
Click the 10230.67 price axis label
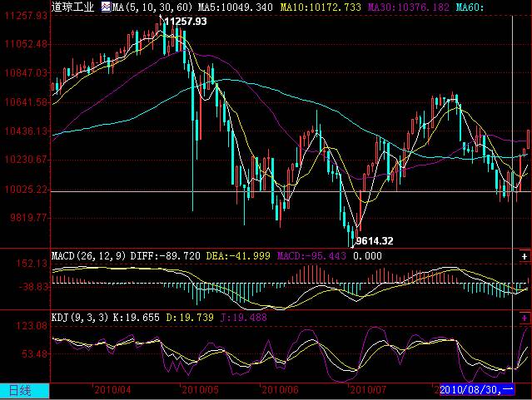[26, 160]
